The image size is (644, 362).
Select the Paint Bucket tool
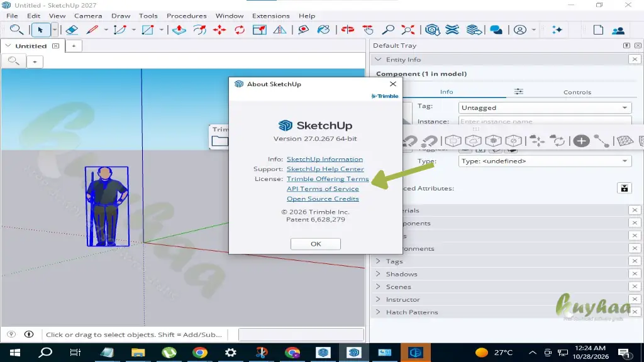324,30
